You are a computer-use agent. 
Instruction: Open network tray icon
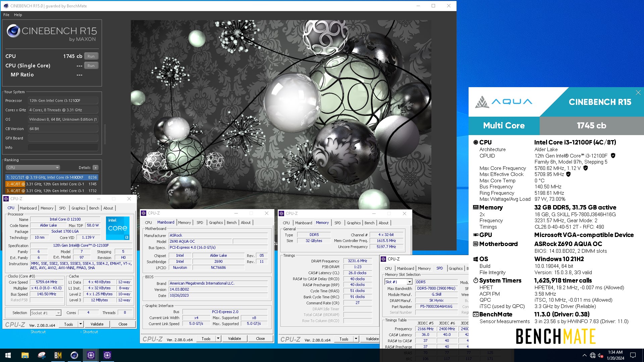[x=593, y=355]
